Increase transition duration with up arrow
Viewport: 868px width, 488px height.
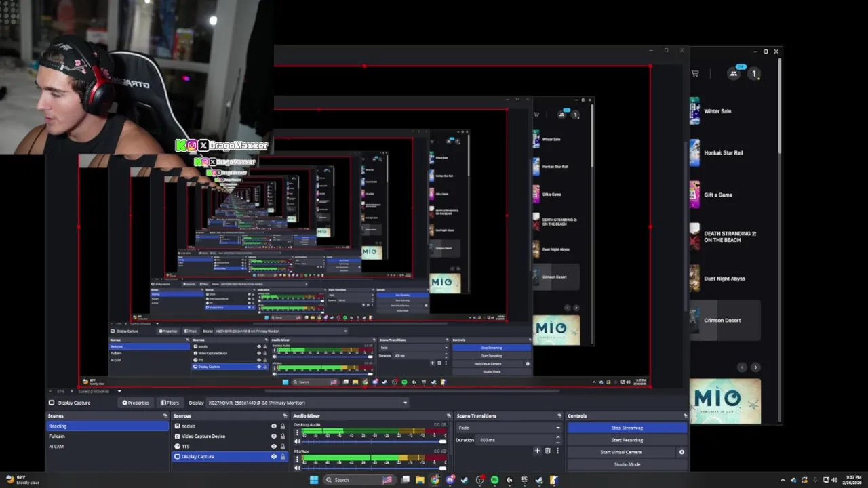click(558, 438)
